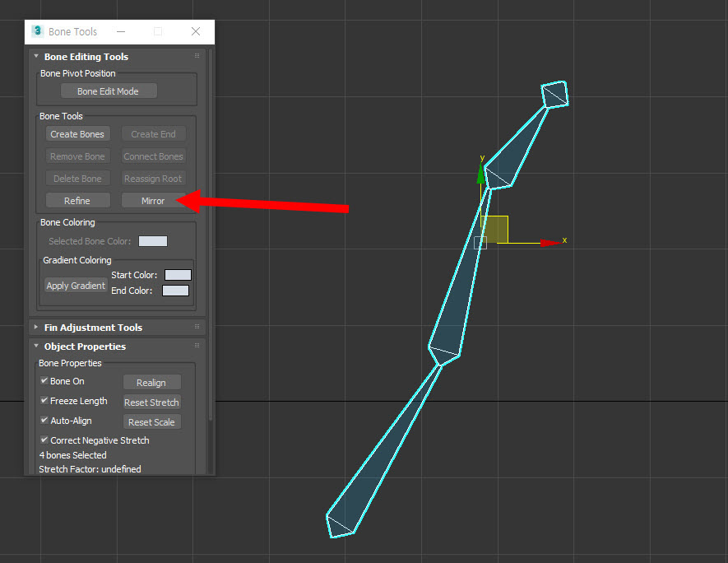Click the Create Bones button

(77, 134)
